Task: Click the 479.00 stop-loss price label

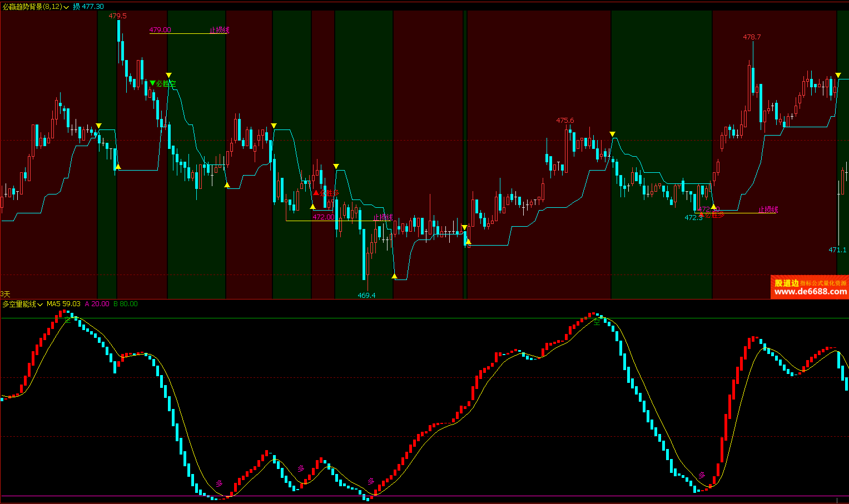Action: tap(160, 29)
